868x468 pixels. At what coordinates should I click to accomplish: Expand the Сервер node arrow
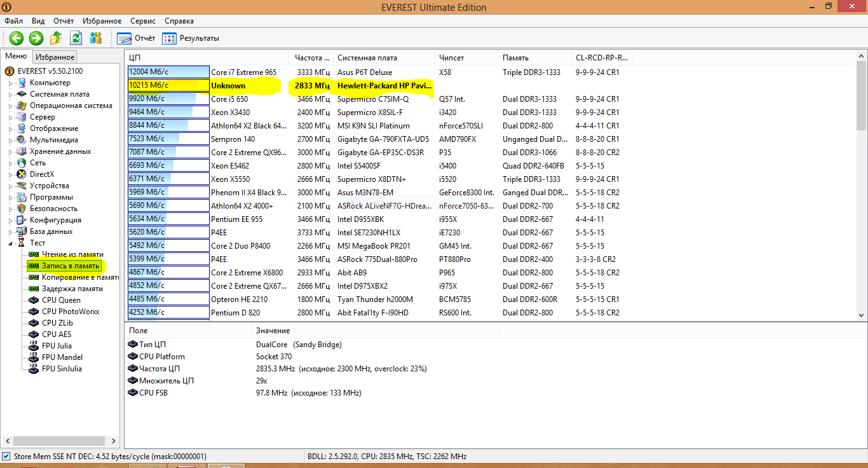(10, 118)
